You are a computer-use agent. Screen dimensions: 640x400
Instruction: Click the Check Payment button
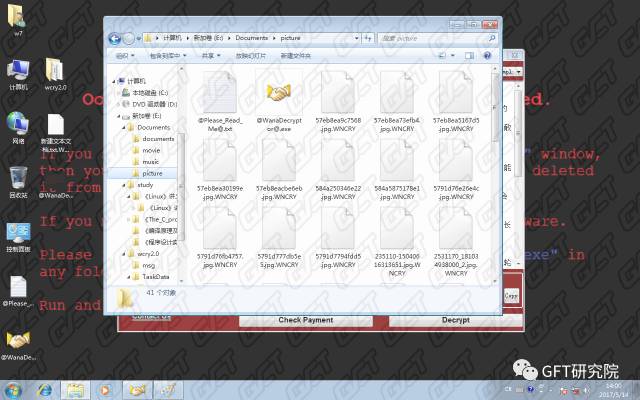(305, 320)
